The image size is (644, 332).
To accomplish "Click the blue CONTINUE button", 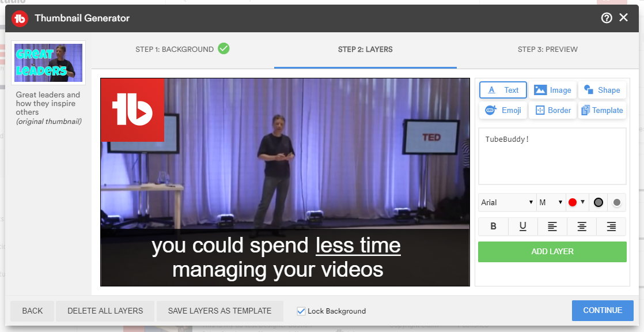I will tap(603, 311).
